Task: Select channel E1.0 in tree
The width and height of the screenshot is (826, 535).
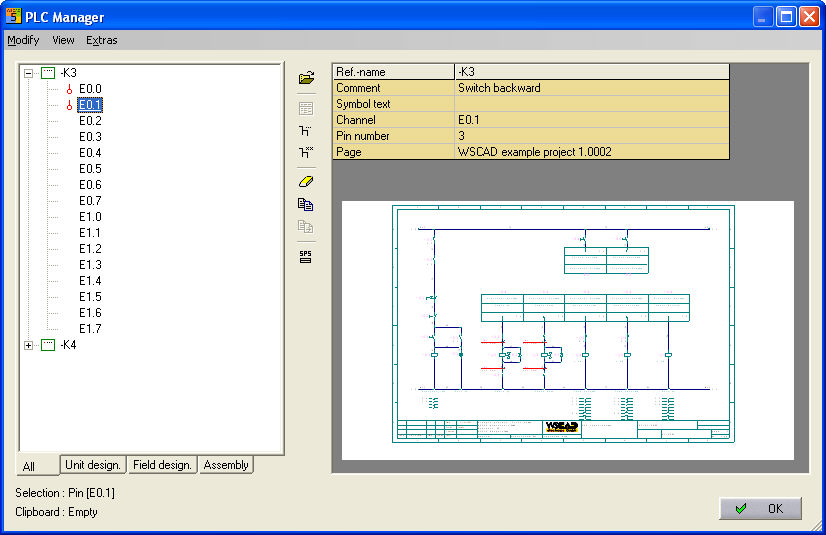Action: (90, 217)
